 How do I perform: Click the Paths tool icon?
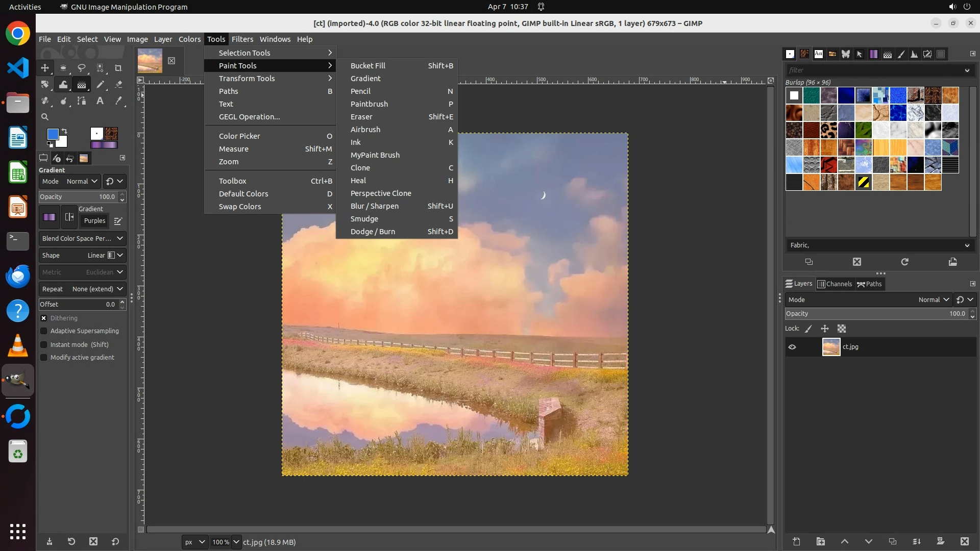click(82, 101)
